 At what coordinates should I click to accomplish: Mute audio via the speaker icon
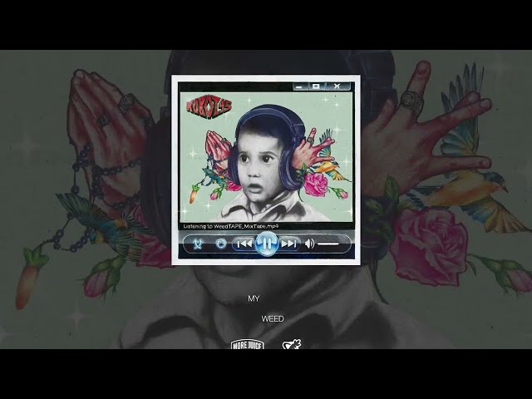(x=309, y=244)
